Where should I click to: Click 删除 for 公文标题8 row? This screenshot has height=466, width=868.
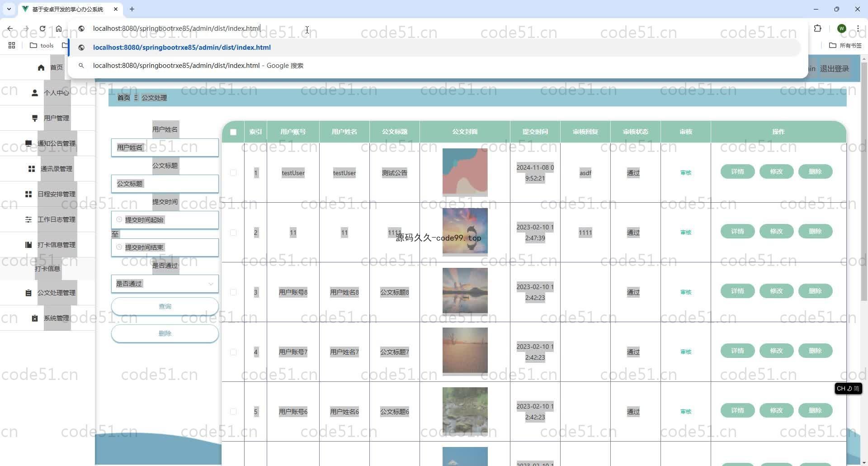tap(815, 291)
